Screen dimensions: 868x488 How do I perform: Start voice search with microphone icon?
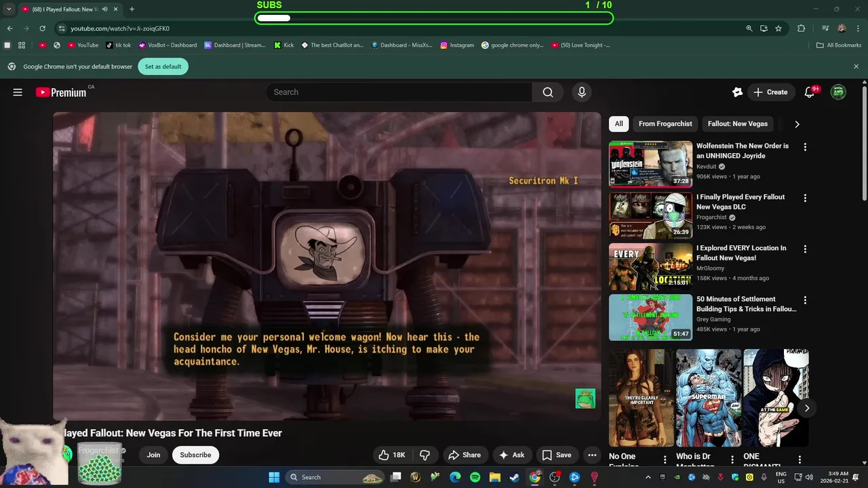tap(581, 92)
